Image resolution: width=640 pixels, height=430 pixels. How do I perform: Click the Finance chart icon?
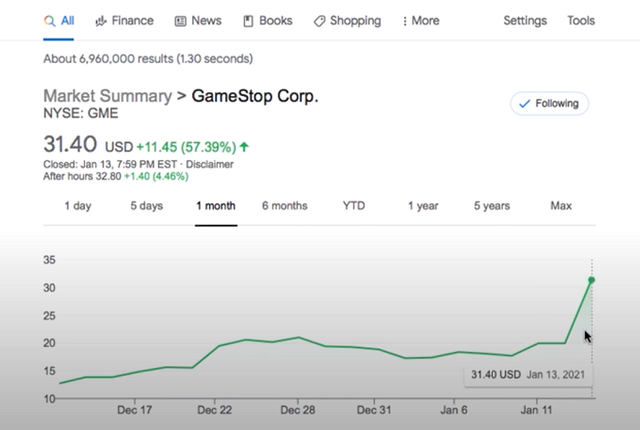(x=101, y=21)
